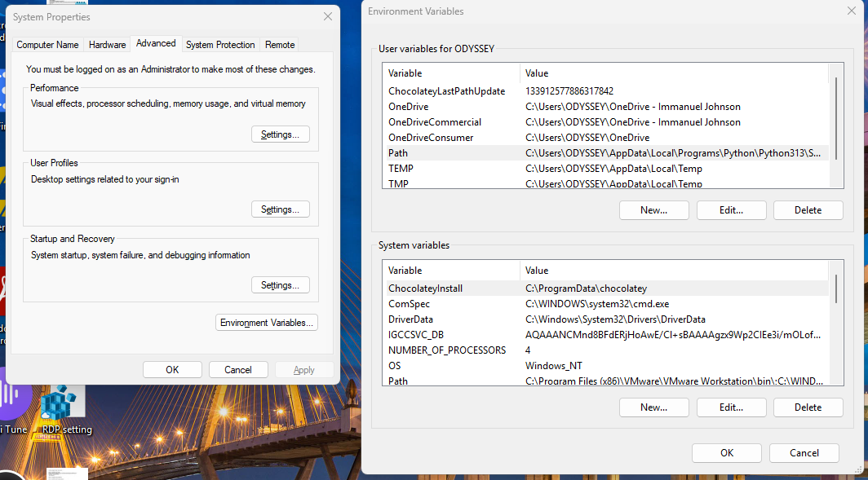Confirm with OK in Environment Variables
868x480 pixels.
(x=726, y=452)
